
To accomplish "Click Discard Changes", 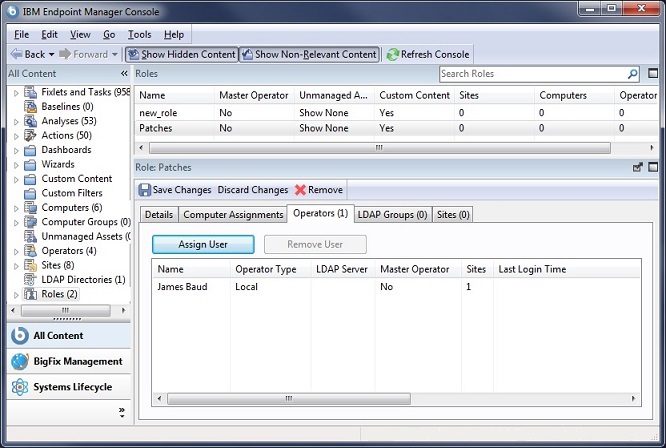I will (x=252, y=190).
